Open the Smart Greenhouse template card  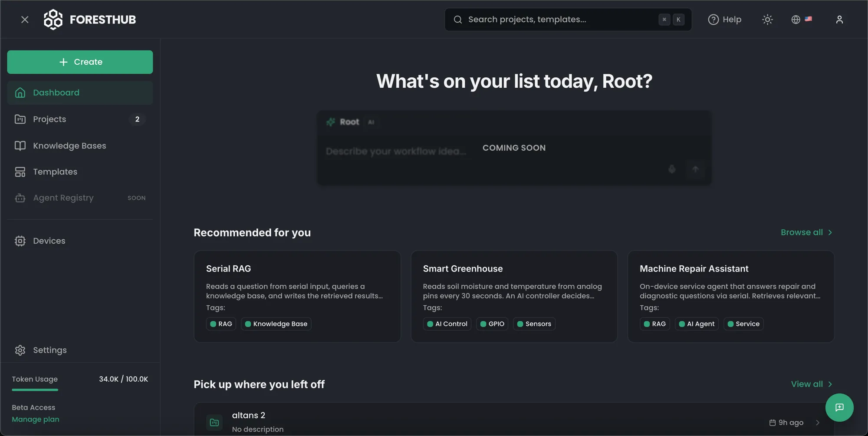click(x=514, y=278)
